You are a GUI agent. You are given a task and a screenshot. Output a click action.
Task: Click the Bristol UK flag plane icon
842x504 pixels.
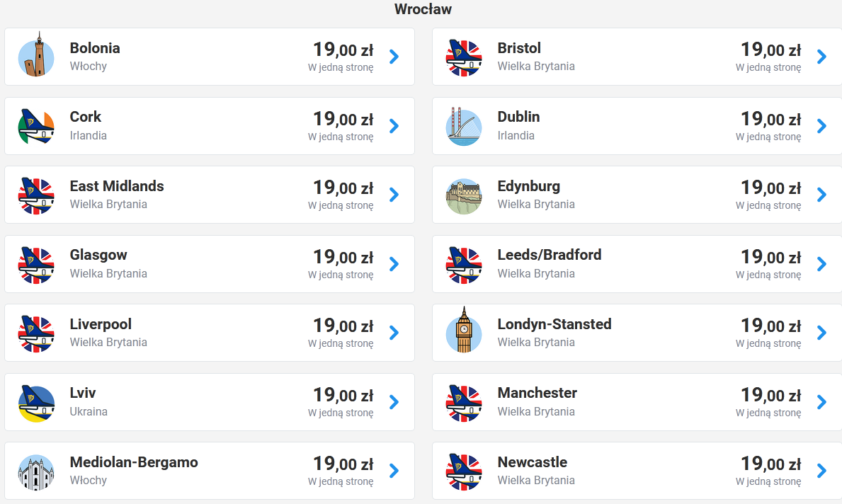click(463, 57)
